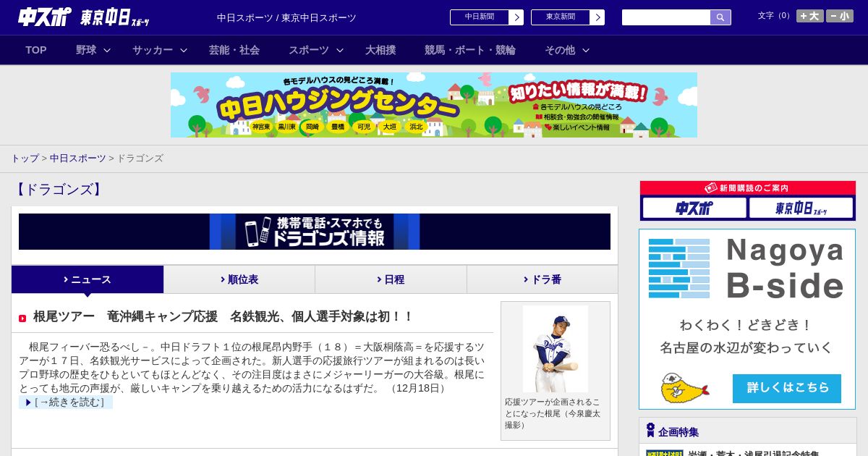
Task: Click the photo caption 応援ツアーが企画される
Action: 553,413
